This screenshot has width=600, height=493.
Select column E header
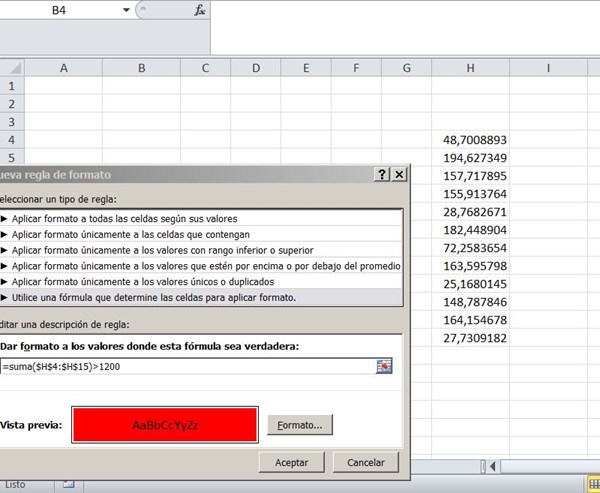point(306,68)
